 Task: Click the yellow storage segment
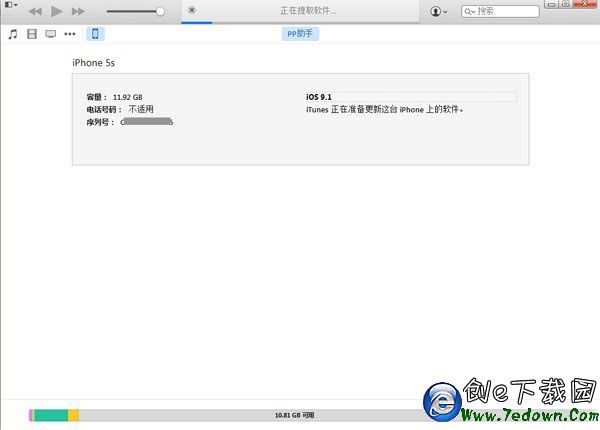(x=74, y=415)
